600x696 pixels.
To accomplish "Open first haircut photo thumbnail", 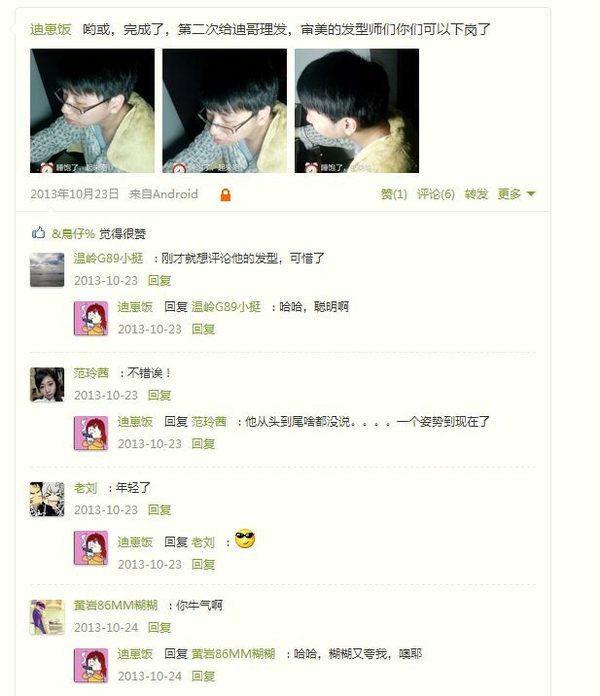I will coord(92,111).
